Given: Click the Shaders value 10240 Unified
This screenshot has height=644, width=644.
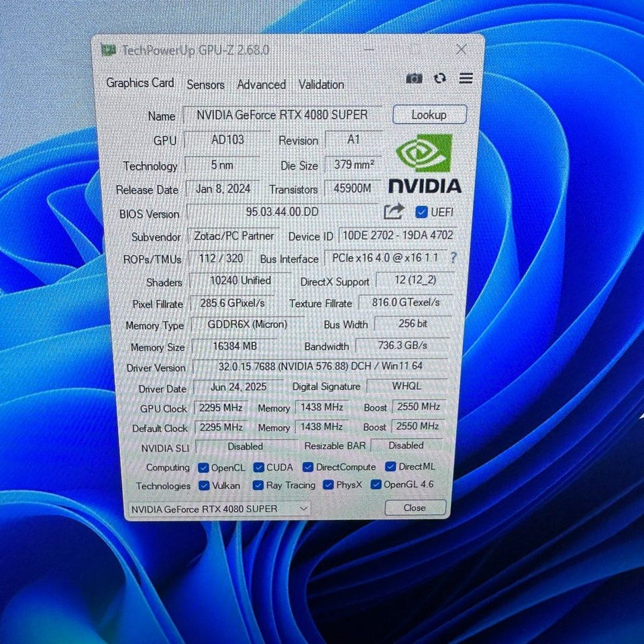Looking at the screenshot, I should coord(240,281).
